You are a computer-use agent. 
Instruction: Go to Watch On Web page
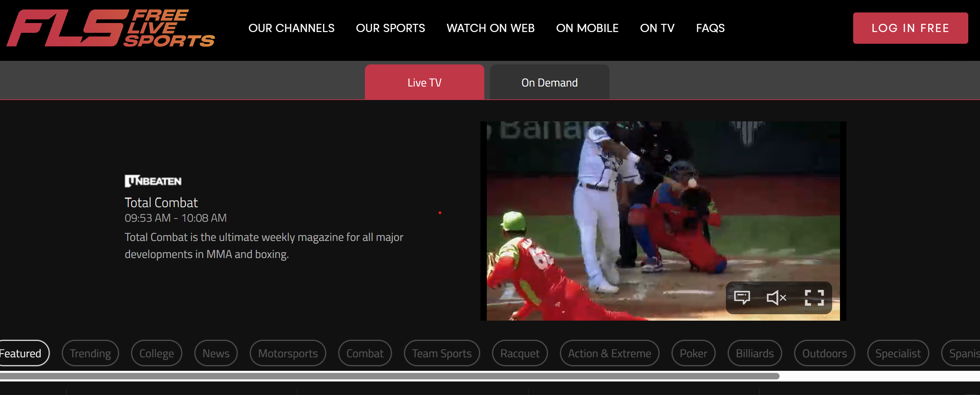pos(490,28)
